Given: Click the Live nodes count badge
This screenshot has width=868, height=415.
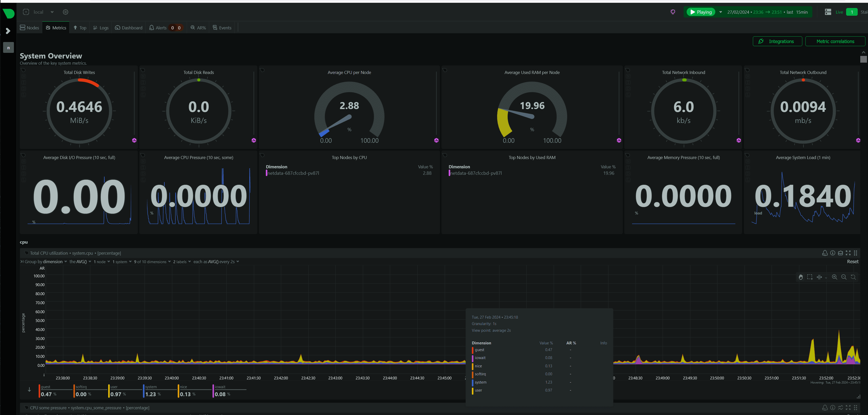Looking at the screenshot, I should 852,12.
